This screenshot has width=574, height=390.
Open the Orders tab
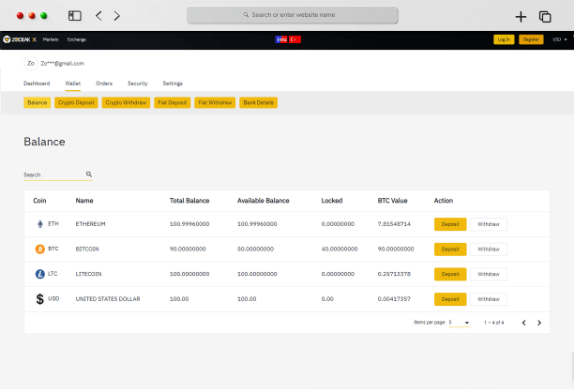[104, 83]
